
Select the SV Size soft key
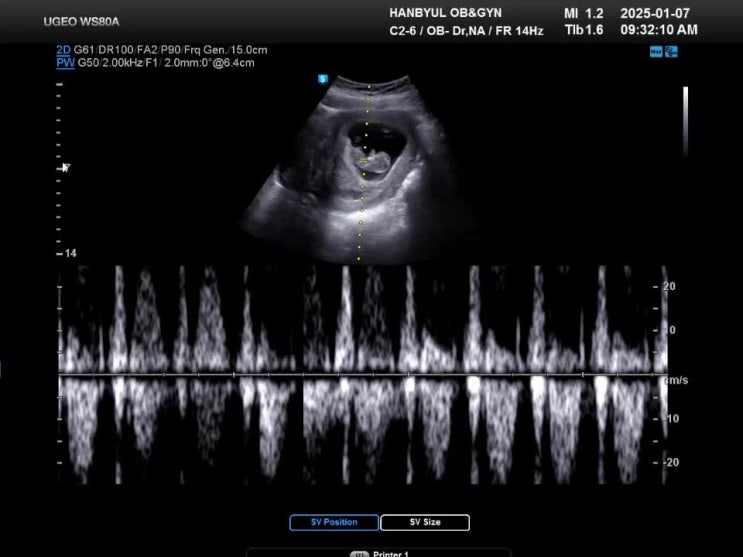point(424,522)
